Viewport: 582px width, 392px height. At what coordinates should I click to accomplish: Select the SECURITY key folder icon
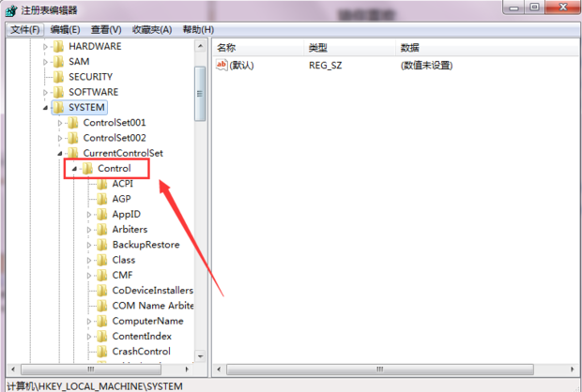pos(58,77)
